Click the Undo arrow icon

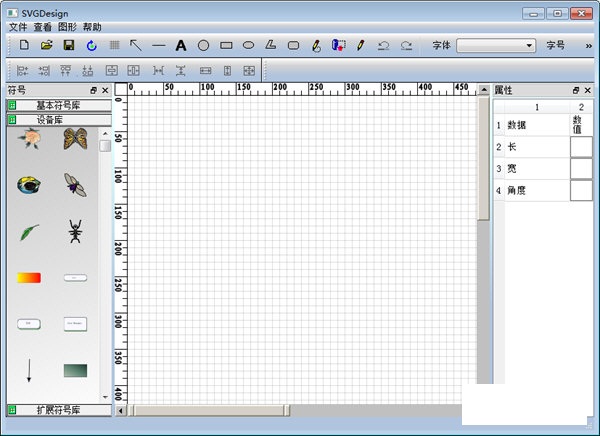[383, 46]
